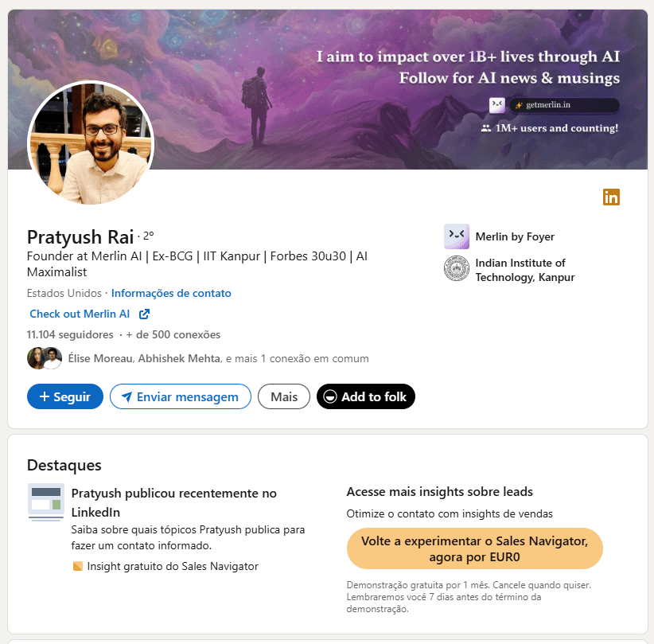Click the paper plane icon on Enviar mensagem

[x=127, y=397]
